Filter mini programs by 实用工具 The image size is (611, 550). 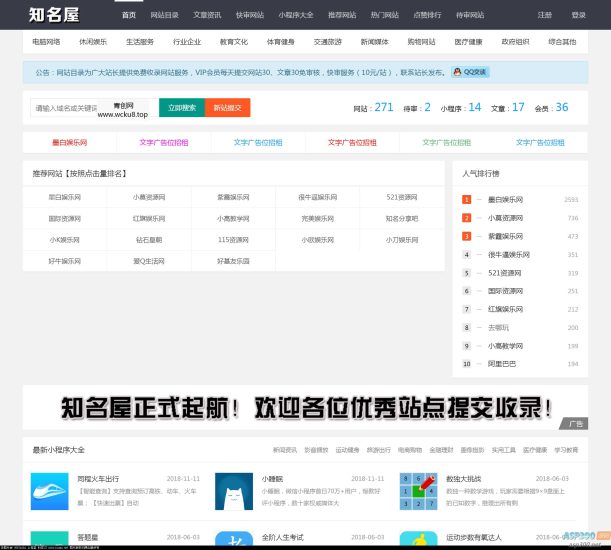(503, 450)
